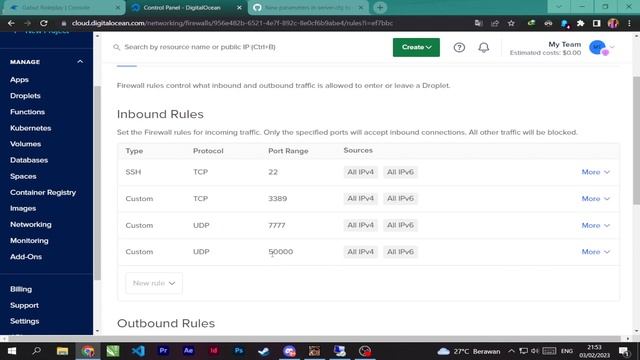The width and height of the screenshot is (640, 360).
Task: Open Kubernetes in the sidebar
Action: coord(31,128)
